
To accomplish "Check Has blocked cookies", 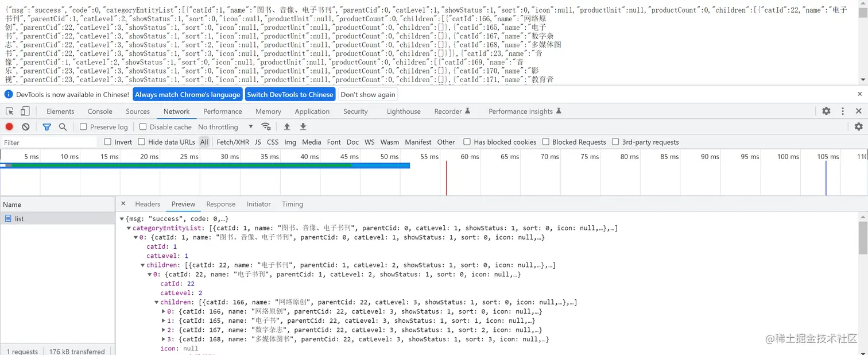I will pyautogui.click(x=467, y=142).
